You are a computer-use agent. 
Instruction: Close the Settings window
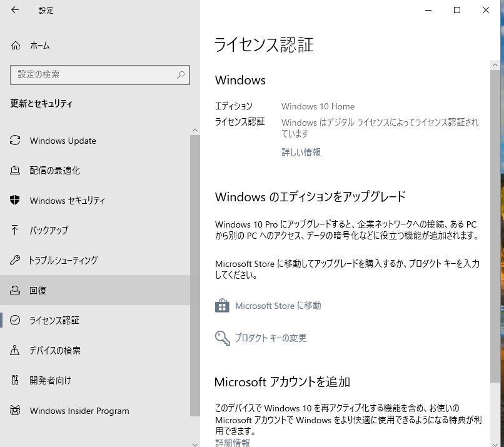(486, 10)
